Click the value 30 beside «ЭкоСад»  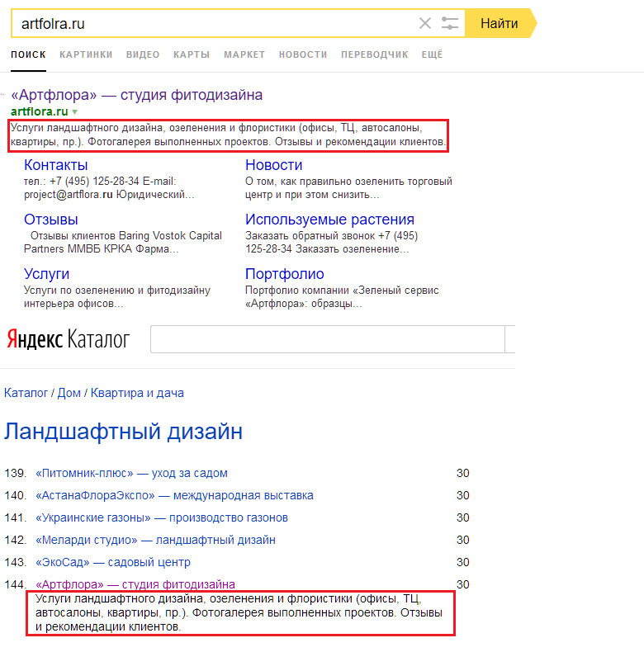click(463, 562)
